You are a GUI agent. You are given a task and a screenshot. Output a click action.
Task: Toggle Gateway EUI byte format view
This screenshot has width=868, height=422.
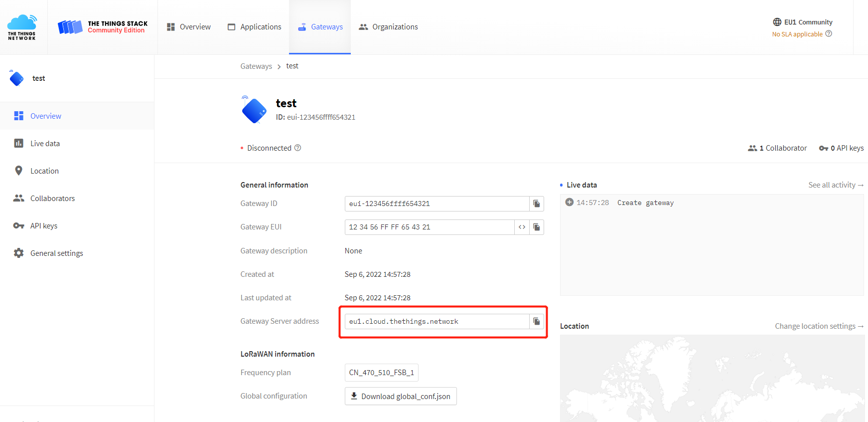pyautogui.click(x=522, y=227)
